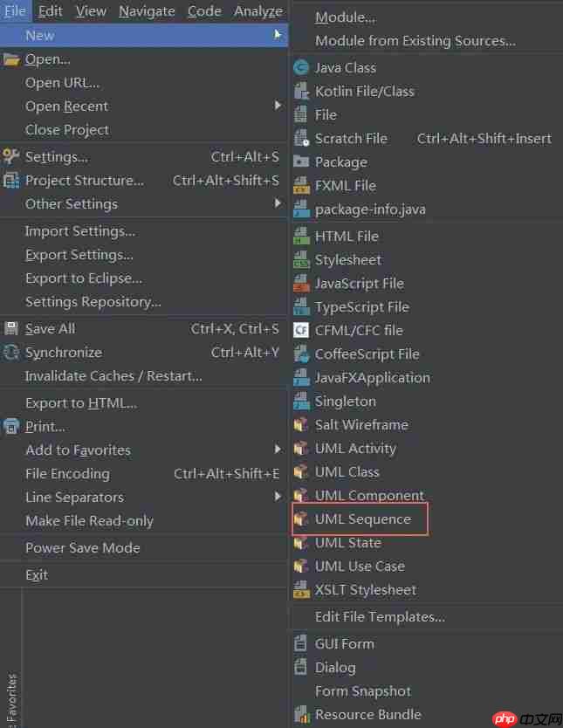Click the Open folder icon
563x728 pixels.
click(11, 59)
